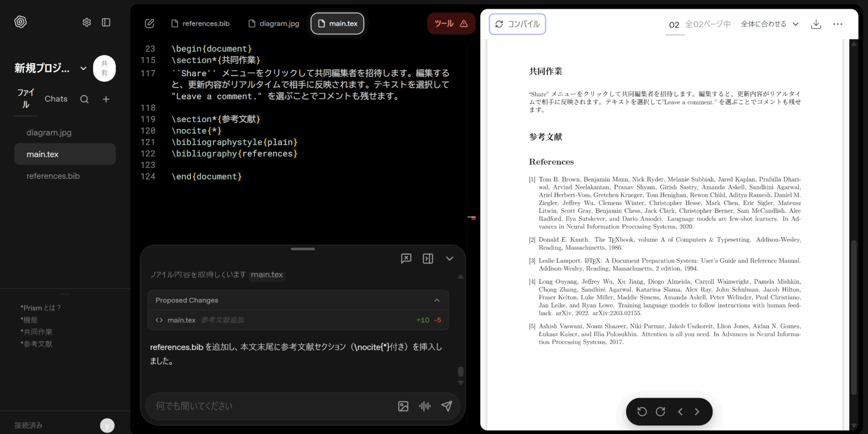Switch to the Chats tab in sidebar
868x434 pixels.
56,99
